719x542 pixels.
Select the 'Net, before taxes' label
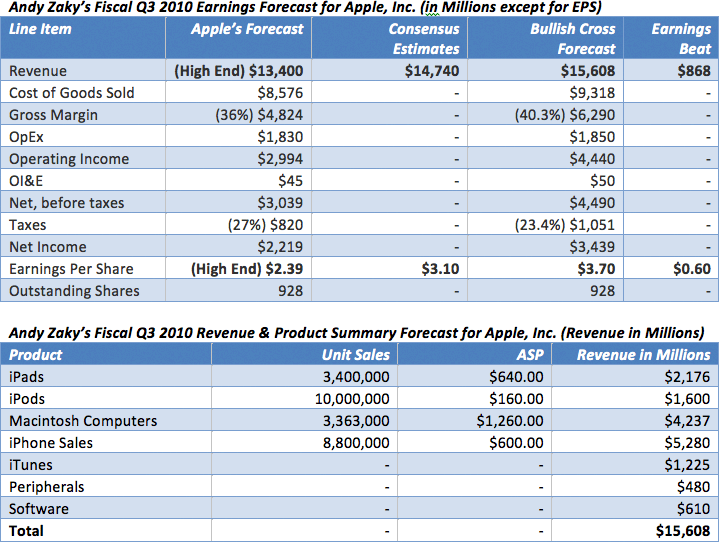(66, 203)
